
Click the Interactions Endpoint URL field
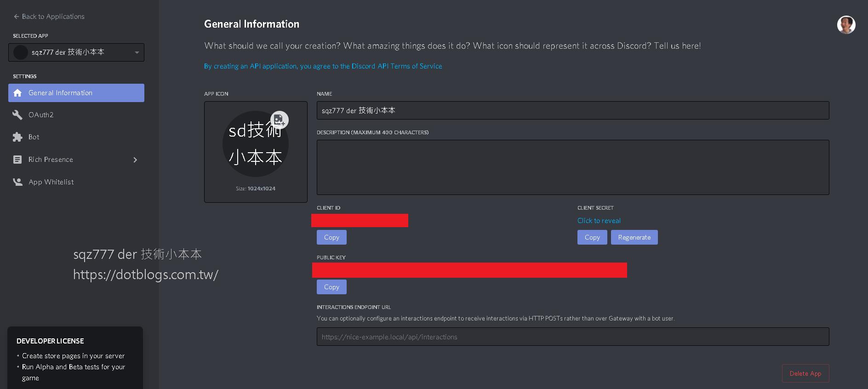573,337
